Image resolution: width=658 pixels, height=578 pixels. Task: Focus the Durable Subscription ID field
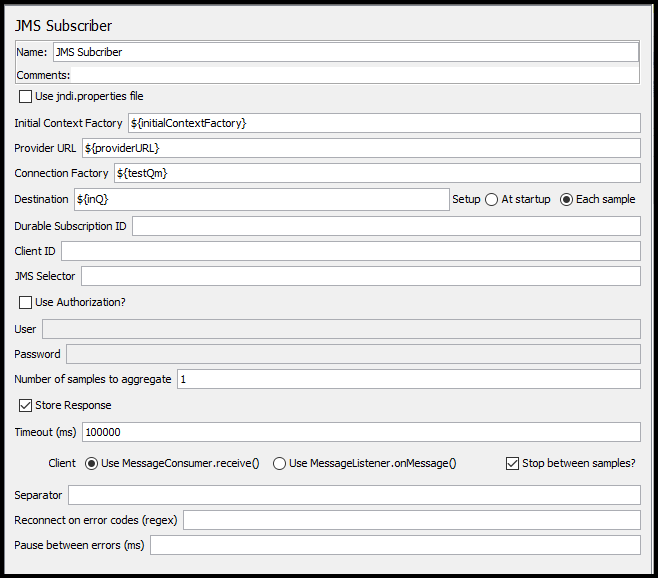coord(386,226)
